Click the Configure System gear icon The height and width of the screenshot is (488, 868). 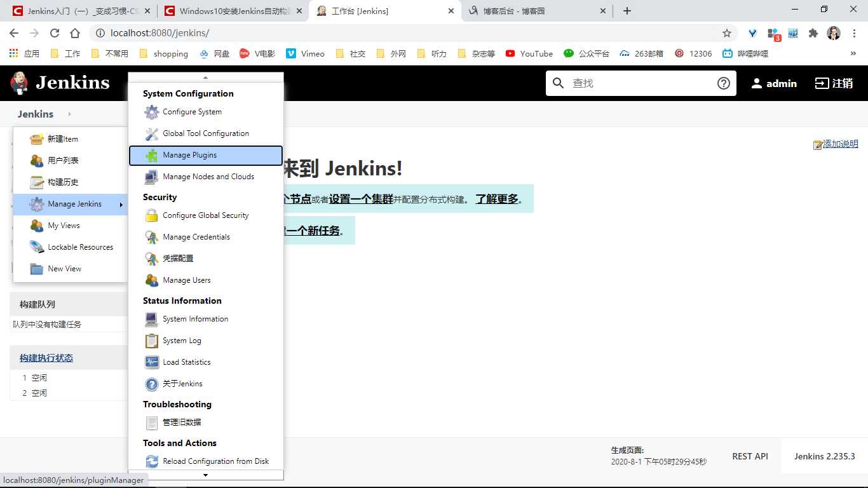[151, 112]
